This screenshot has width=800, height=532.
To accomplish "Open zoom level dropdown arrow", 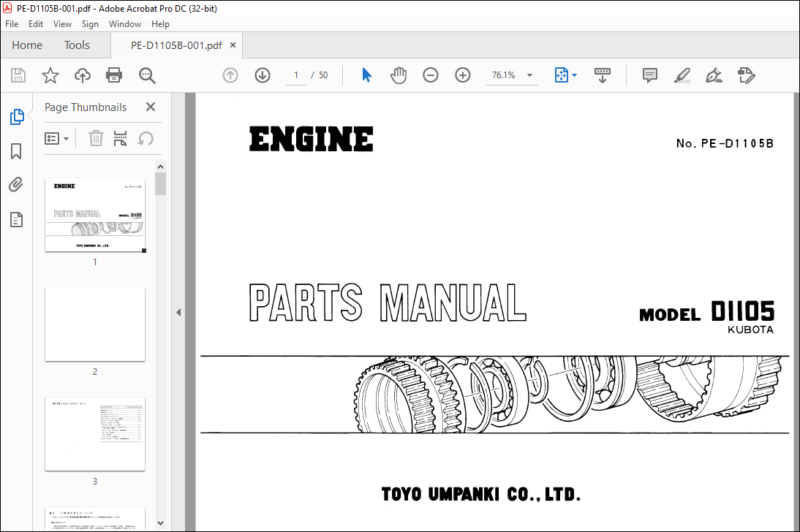I will (529, 75).
